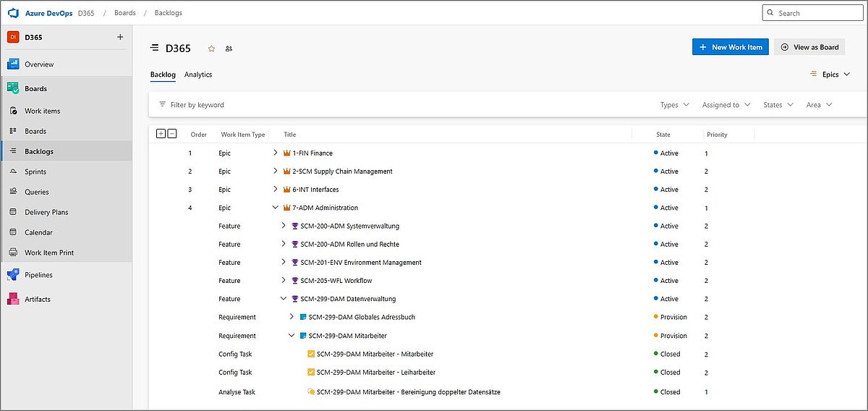
Task: Switch to the Analytics tab
Action: point(198,75)
